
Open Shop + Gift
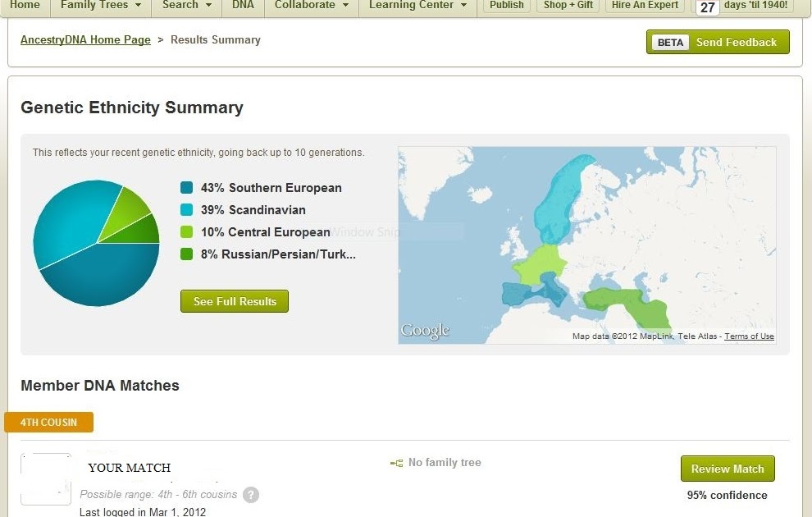click(568, 5)
